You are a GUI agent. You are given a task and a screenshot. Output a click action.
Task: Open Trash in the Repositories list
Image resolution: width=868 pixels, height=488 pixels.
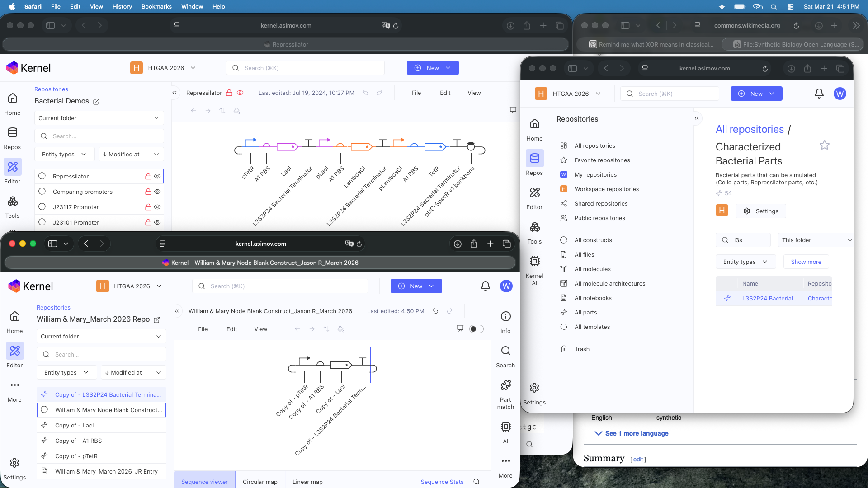(x=582, y=349)
